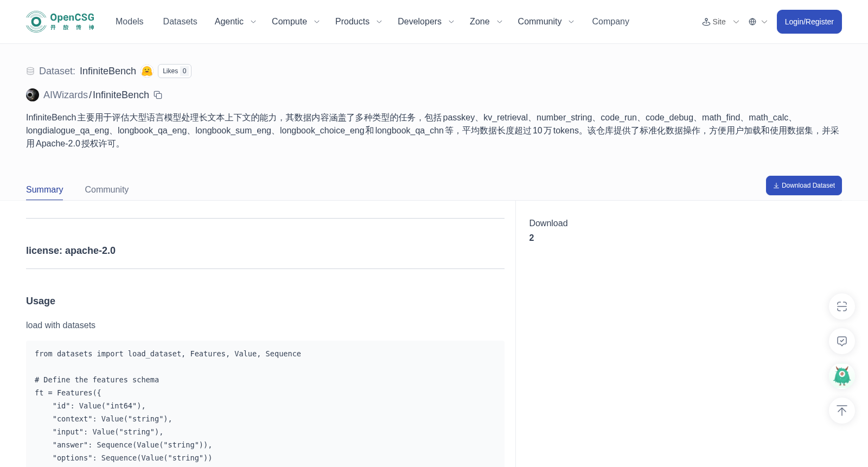Switch to the Summary tab
868x467 pixels.
click(44, 190)
